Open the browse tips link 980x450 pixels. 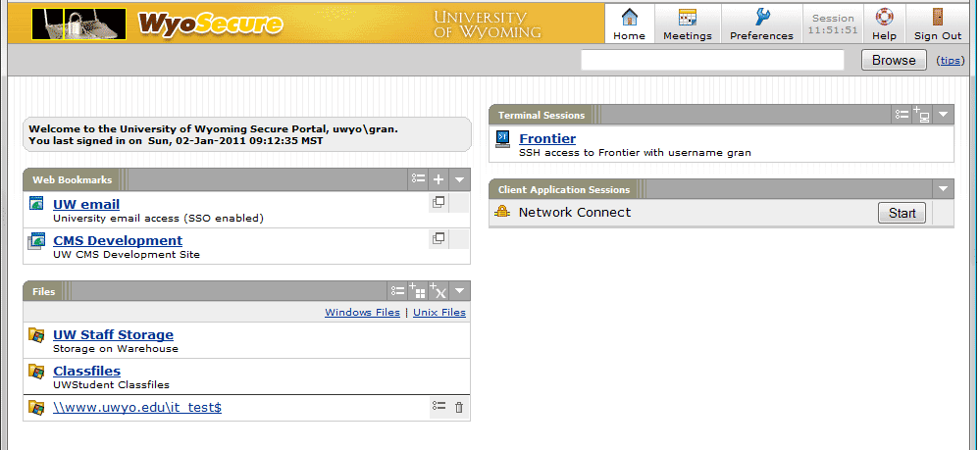[x=950, y=61]
